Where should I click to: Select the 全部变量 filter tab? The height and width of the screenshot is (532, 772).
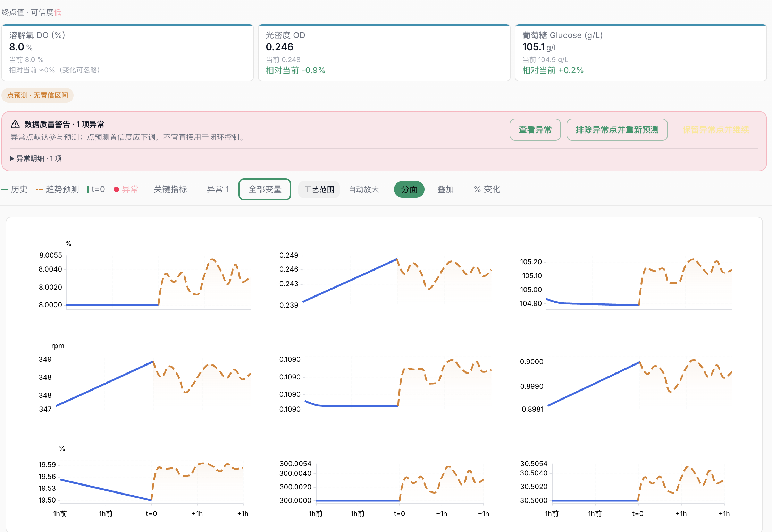[x=265, y=189]
